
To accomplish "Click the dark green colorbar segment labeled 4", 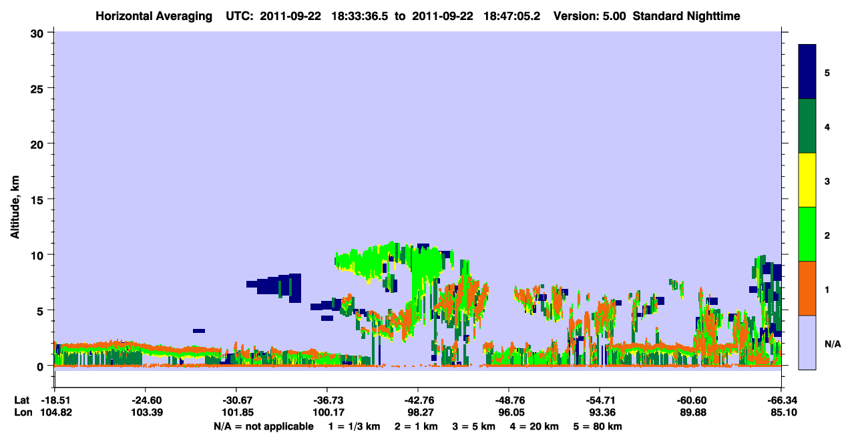I will [x=807, y=126].
